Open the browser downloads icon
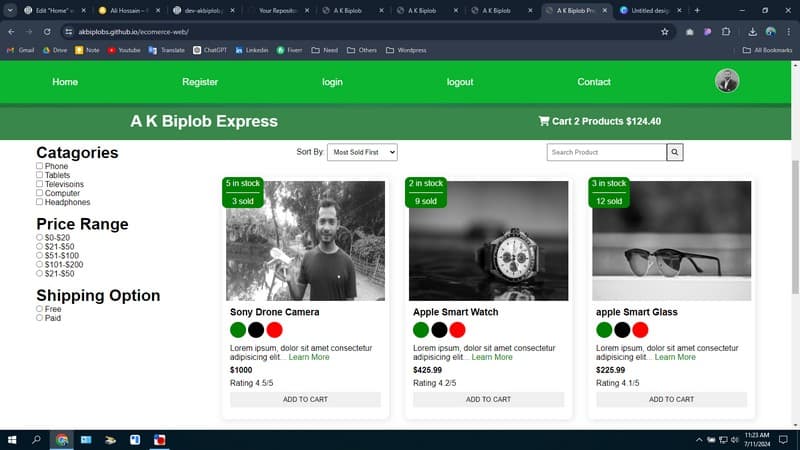The height and width of the screenshot is (450, 800). click(x=753, y=32)
